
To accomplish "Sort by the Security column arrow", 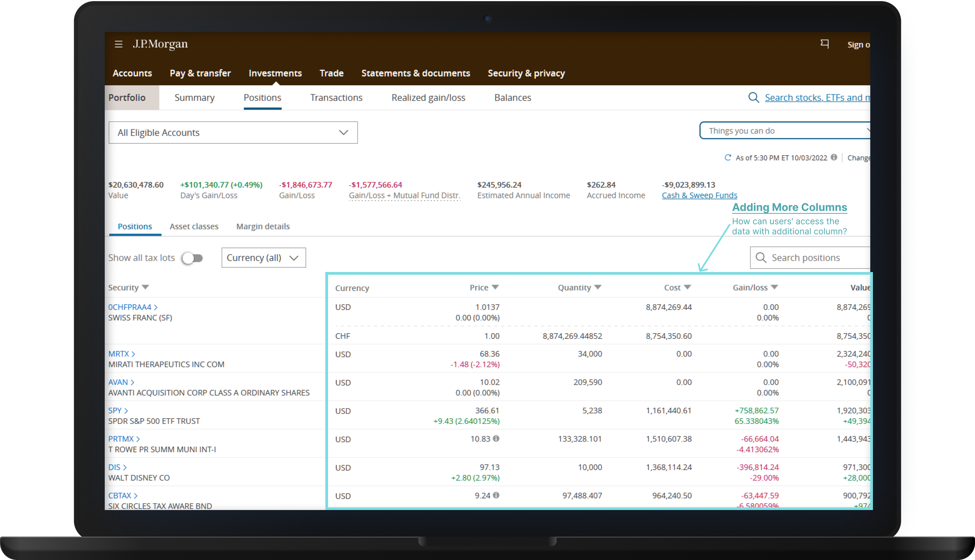I will (145, 287).
